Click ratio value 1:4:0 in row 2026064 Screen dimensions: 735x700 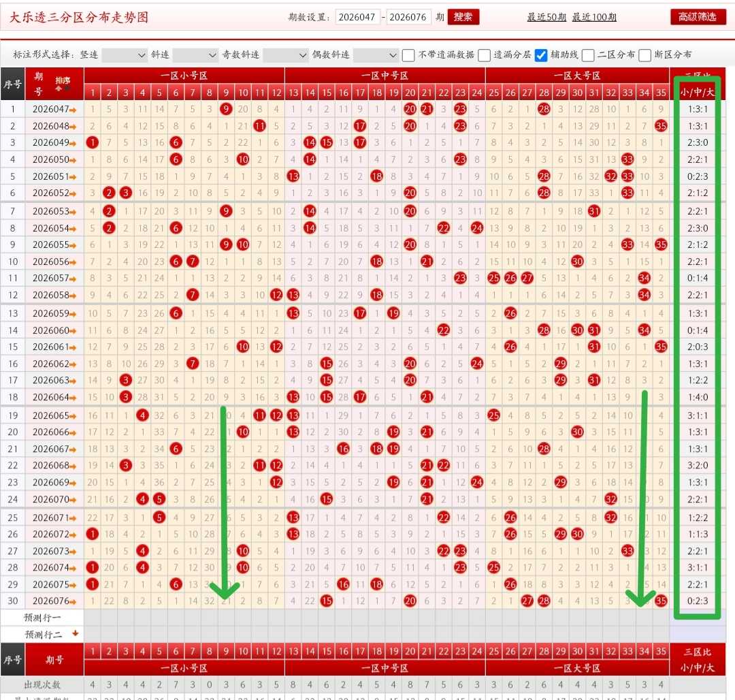(698, 398)
